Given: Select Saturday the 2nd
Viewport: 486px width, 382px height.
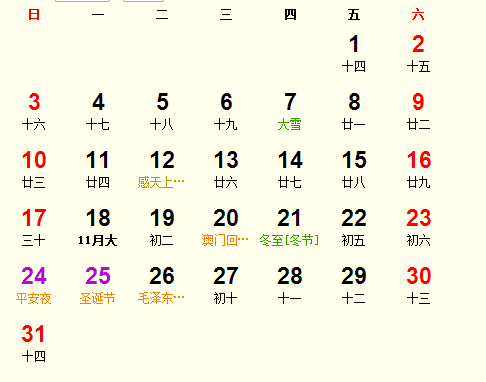Looking at the screenshot, I should tap(418, 53).
